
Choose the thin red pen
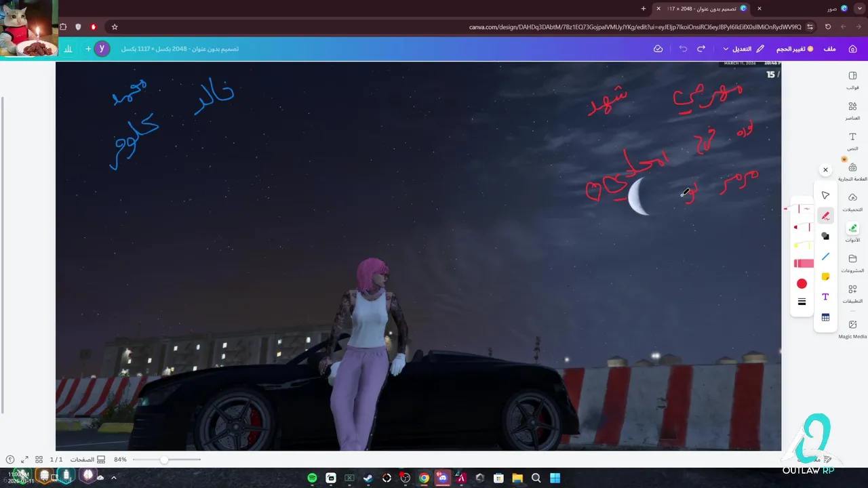point(802,209)
